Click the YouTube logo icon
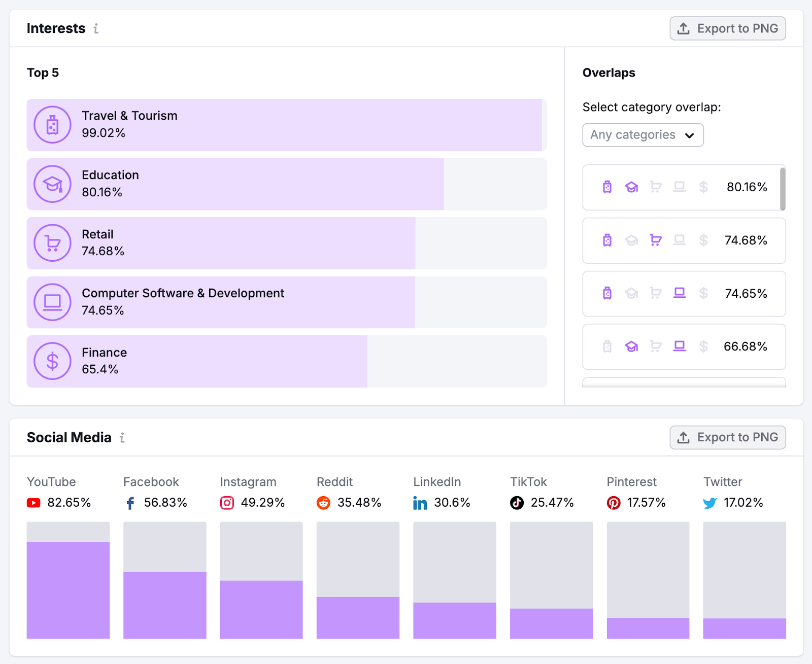Viewport: 812px width, 664px height. (33, 503)
